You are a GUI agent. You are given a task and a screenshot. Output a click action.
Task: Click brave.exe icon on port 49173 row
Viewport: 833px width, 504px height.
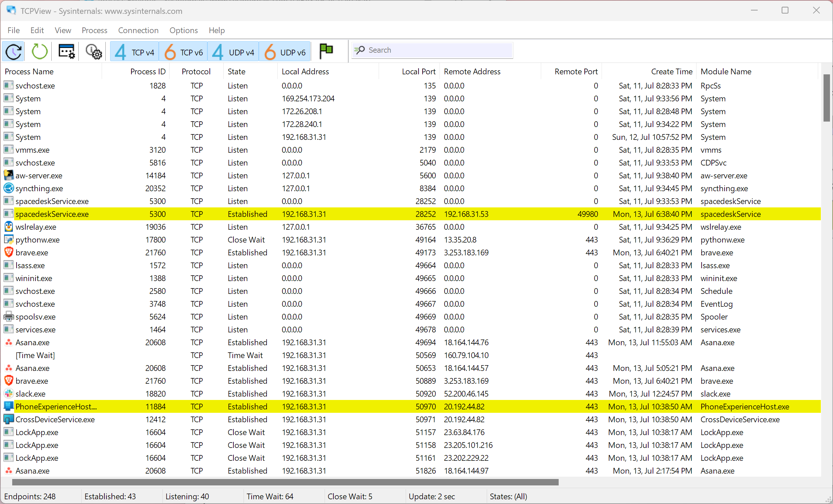8,252
